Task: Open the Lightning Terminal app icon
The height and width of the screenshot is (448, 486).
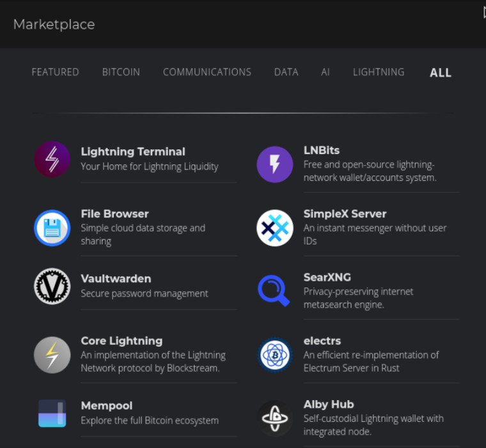Action: (52, 159)
